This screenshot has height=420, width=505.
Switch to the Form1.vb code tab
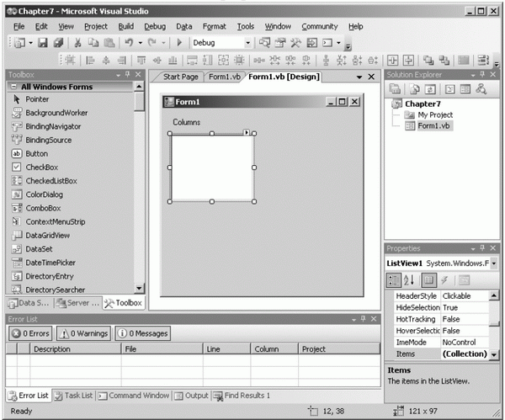pyautogui.click(x=225, y=77)
